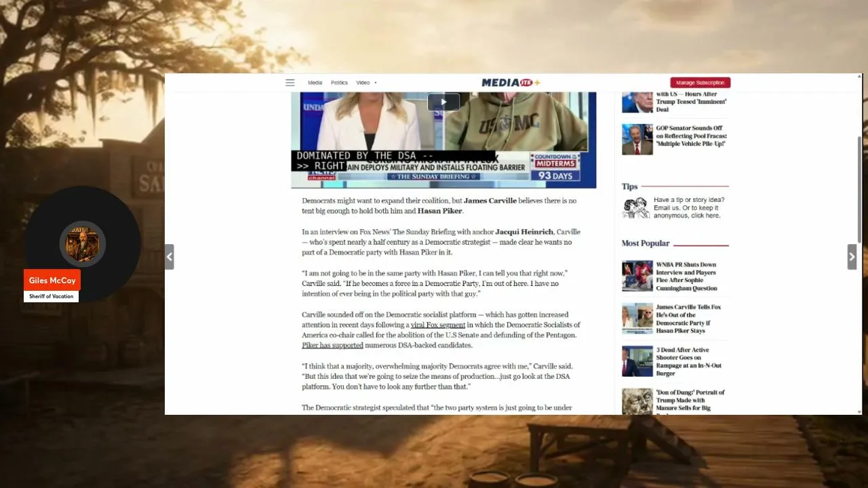This screenshot has height=488, width=868.
Task: Play the Fox News video clip
Action: 443,102
